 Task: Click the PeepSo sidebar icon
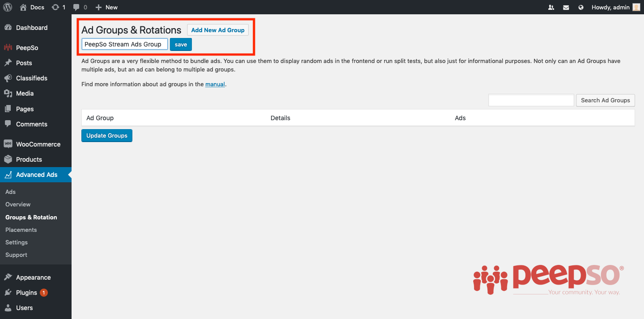pyautogui.click(x=8, y=48)
